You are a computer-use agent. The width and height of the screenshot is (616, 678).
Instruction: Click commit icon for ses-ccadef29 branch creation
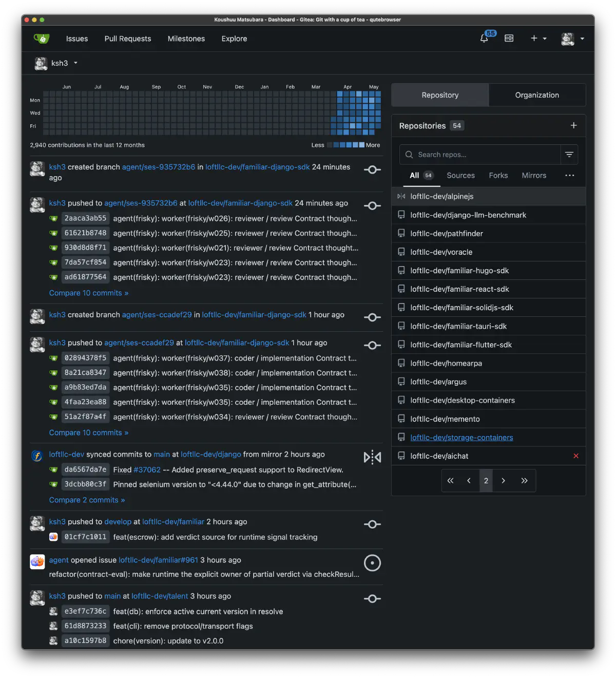(372, 317)
